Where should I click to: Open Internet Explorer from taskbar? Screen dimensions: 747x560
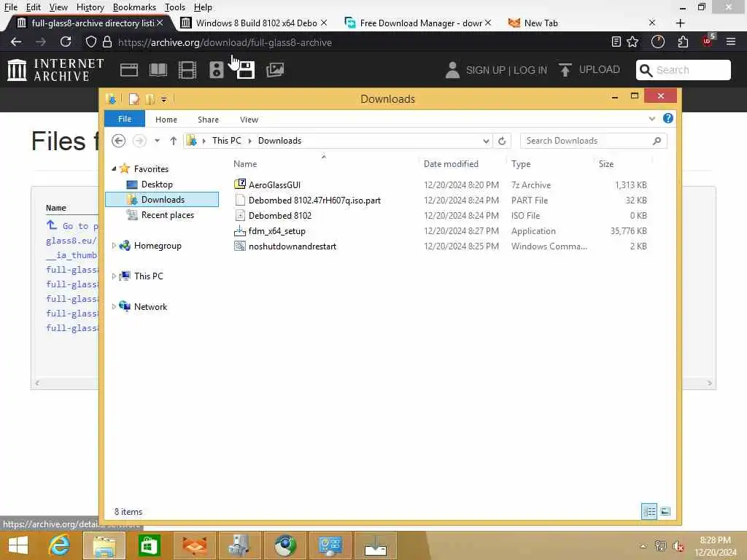(x=60, y=545)
